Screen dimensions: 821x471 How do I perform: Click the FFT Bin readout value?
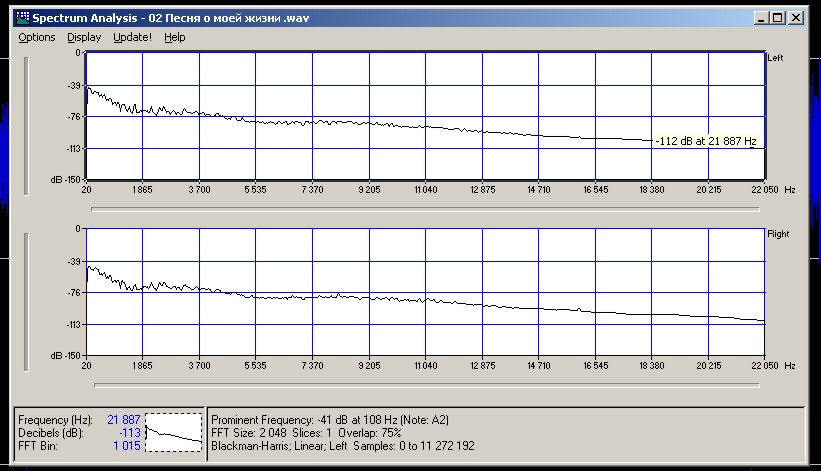[x=127, y=445]
